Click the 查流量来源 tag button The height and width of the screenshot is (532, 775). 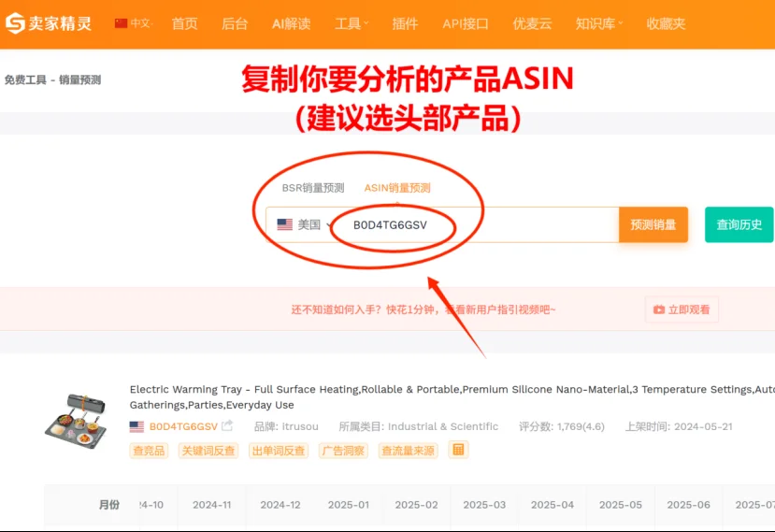[408, 451]
